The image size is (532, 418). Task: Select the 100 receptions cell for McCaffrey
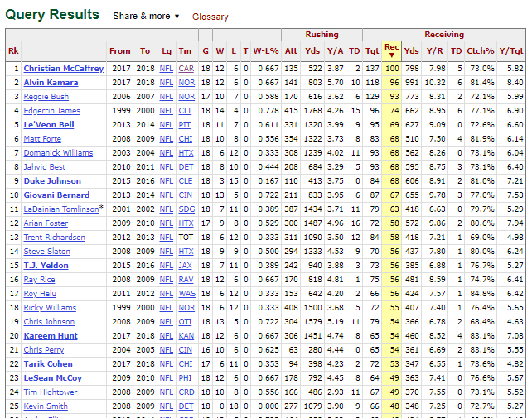(x=392, y=69)
